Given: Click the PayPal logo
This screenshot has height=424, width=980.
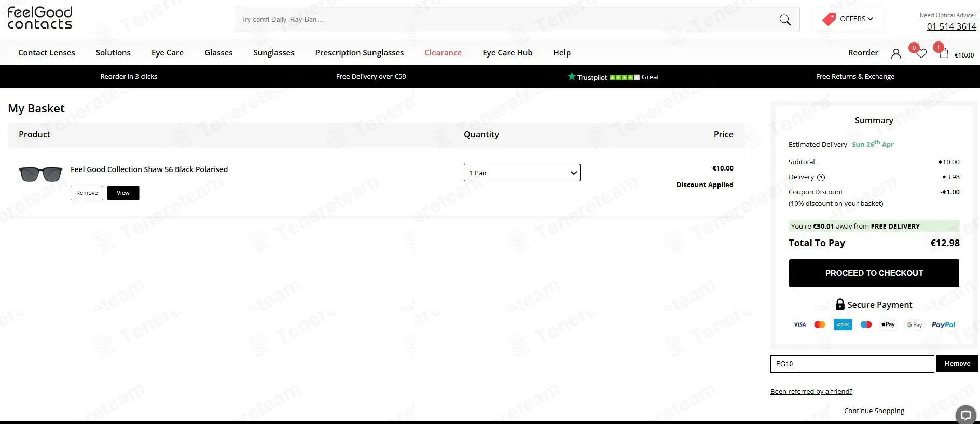Looking at the screenshot, I should point(943,324).
